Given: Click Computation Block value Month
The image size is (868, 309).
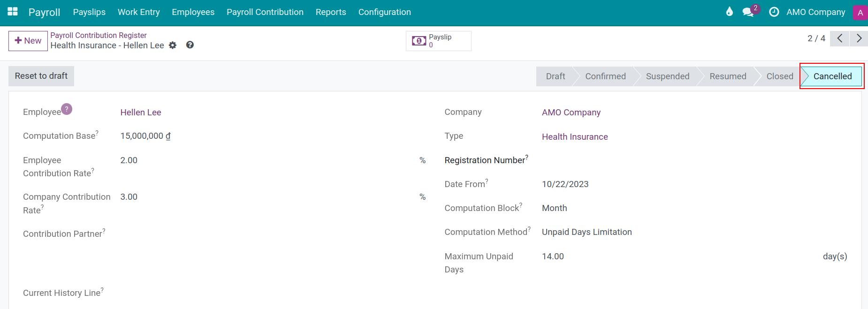Looking at the screenshot, I should pyautogui.click(x=555, y=208).
